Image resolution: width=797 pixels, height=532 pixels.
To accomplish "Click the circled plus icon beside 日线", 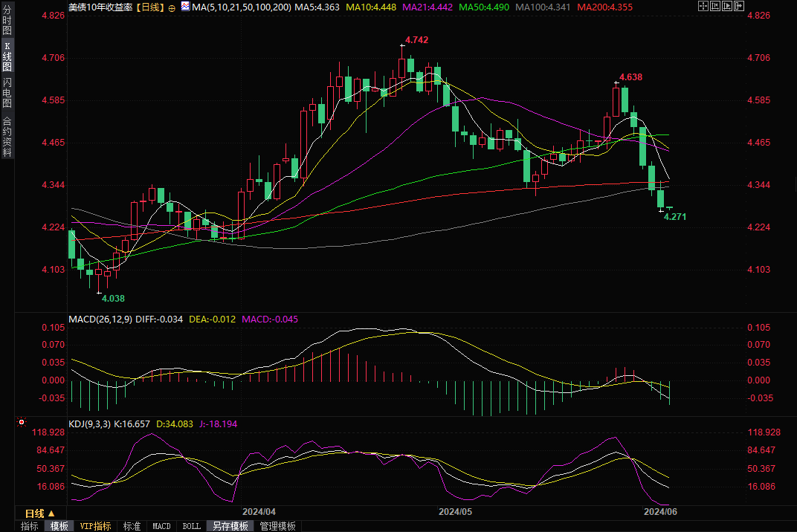I will (172, 7).
